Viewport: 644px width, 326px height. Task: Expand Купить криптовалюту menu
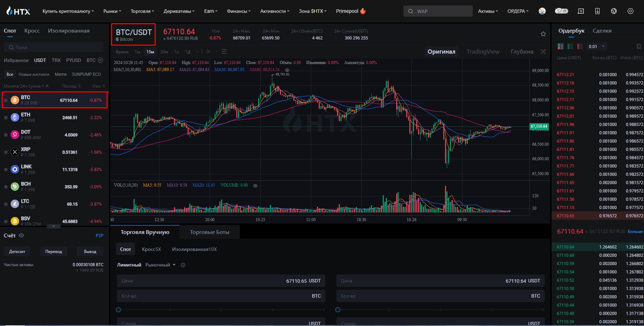click(68, 11)
